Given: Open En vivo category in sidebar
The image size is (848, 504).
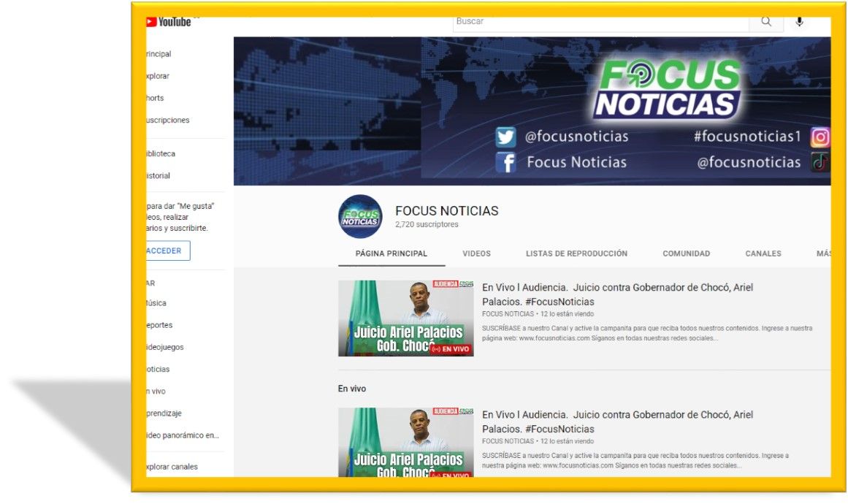Looking at the screenshot, I should [156, 392].
